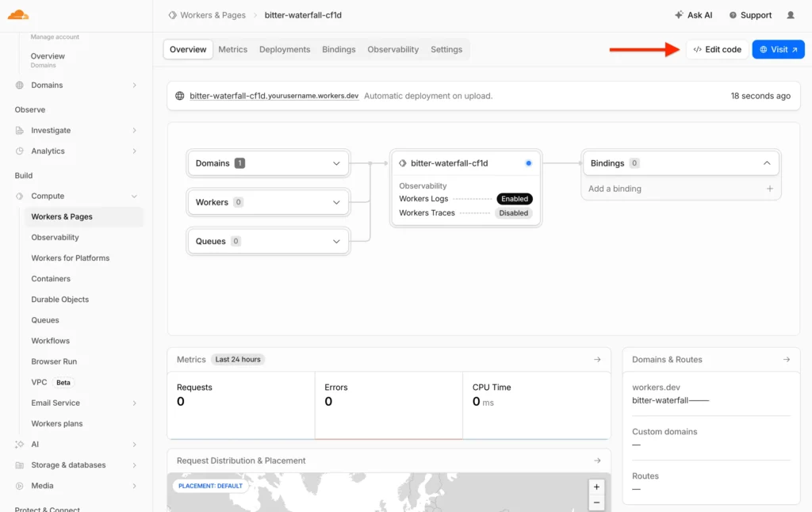Click Add a binding text
This screenshot has height=512, width=812.
click(615, 189)
